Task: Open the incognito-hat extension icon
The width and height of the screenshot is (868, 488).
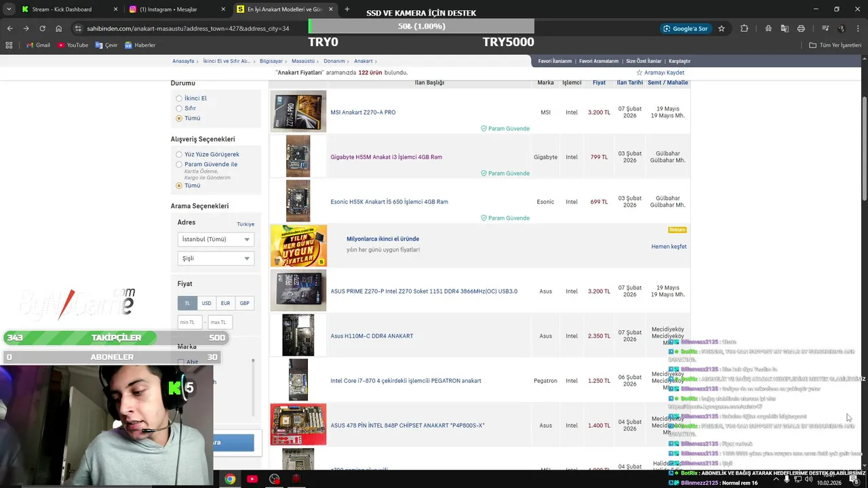Action: pos(768,28)
